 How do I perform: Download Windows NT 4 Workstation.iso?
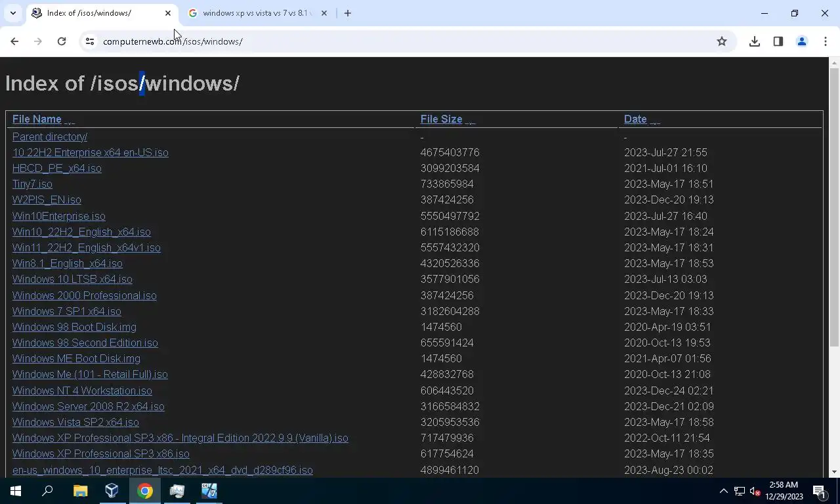tap(82, 390)
